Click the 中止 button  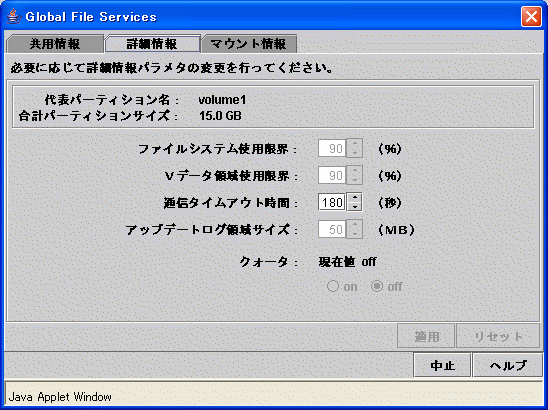pos(442,365)
